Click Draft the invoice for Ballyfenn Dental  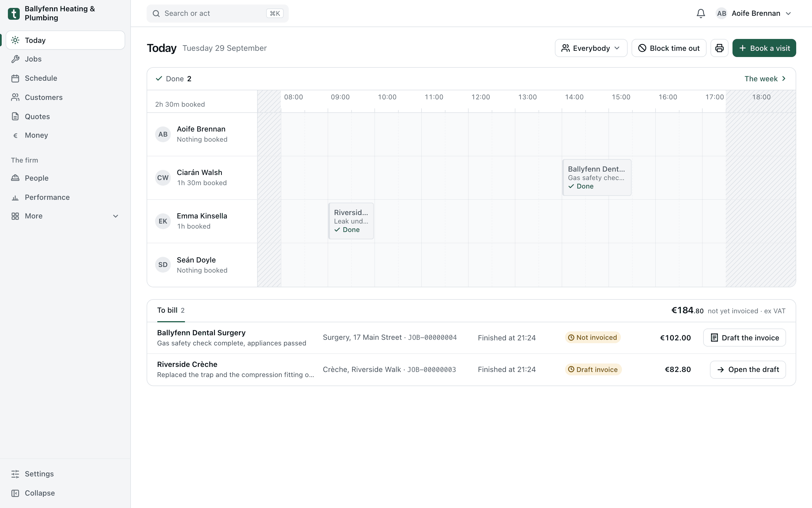744,338
